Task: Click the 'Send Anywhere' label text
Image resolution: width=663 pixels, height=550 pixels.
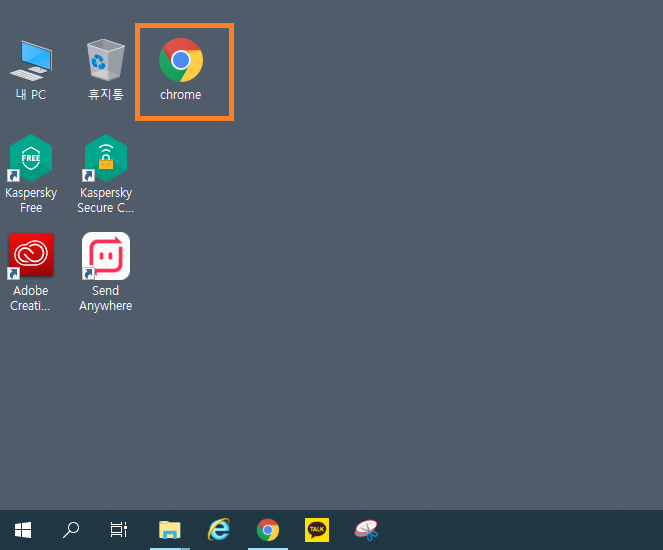Action: [106, 298]
